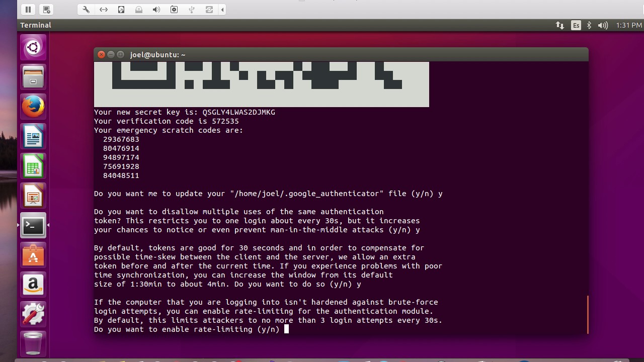Open the Ubuntu Dash search

tap(33, 48)
